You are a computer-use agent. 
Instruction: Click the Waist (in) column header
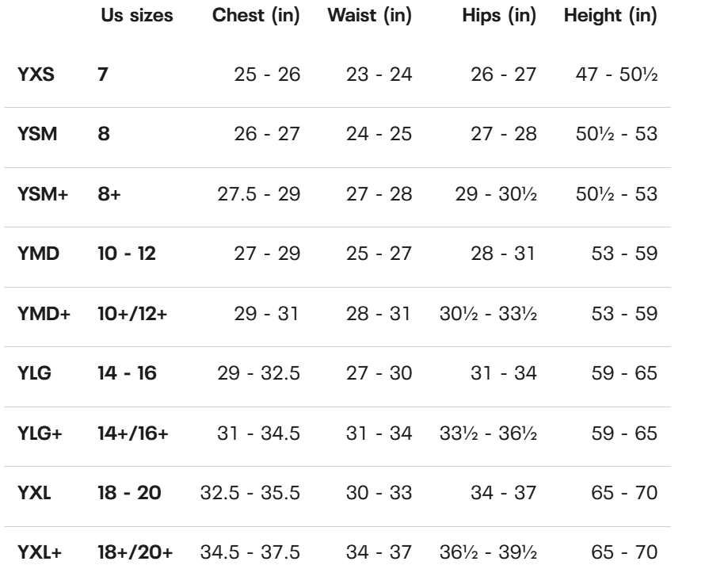pos(369,15)
